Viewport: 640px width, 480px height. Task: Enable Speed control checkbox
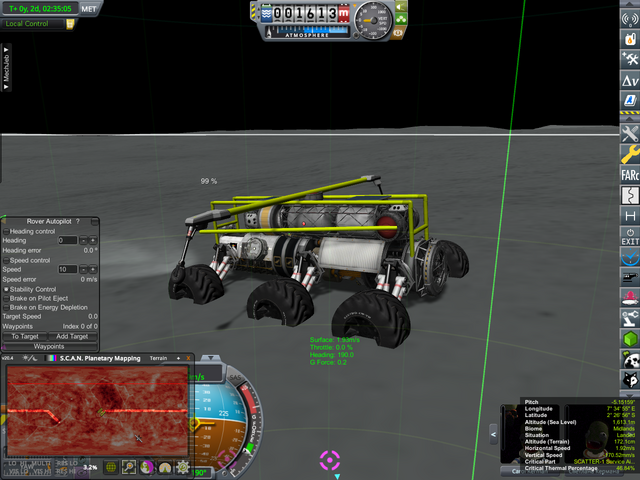(6, 260)
